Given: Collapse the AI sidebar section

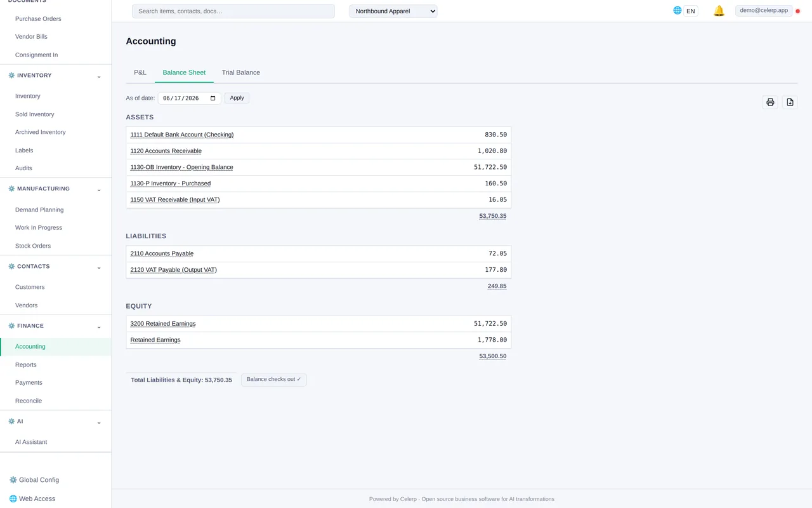Looking at the screenshot, I should click(99, 422).
